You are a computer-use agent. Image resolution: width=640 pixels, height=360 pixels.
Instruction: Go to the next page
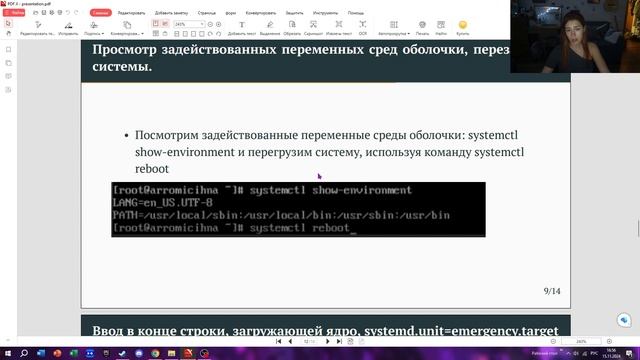pos(327,341)
